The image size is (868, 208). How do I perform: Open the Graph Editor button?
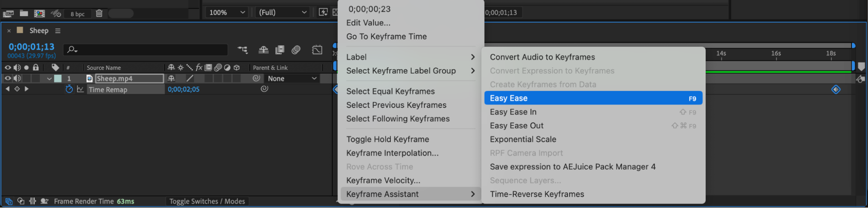tap(317, 50)
